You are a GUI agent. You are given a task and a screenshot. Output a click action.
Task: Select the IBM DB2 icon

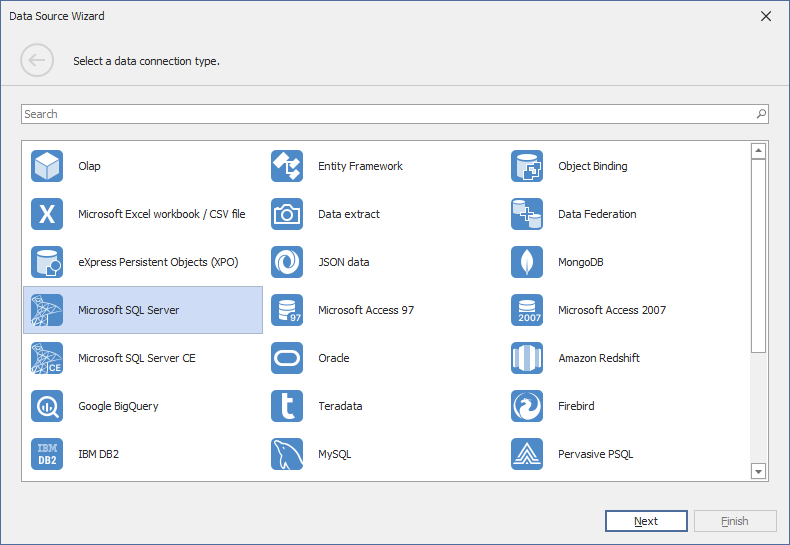(x=47, y=454)
